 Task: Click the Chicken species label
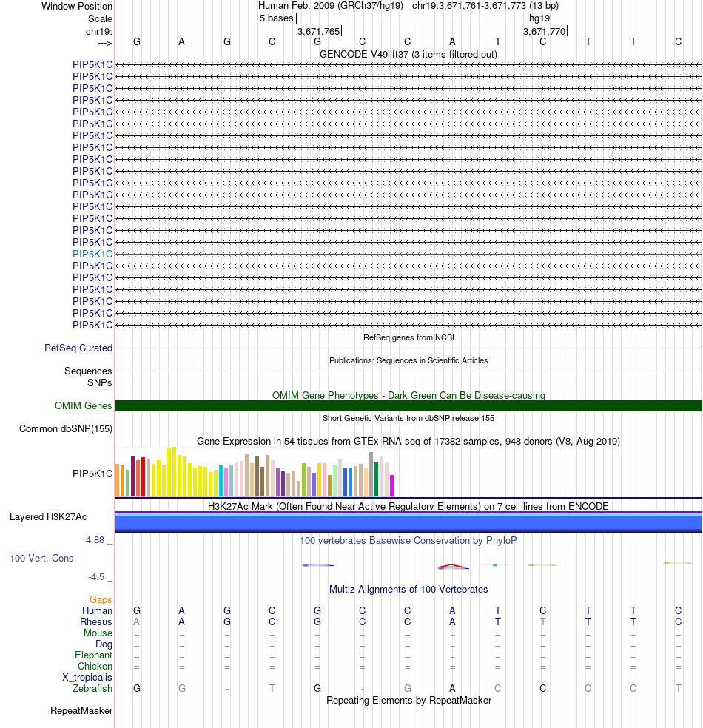click(95, 667)
